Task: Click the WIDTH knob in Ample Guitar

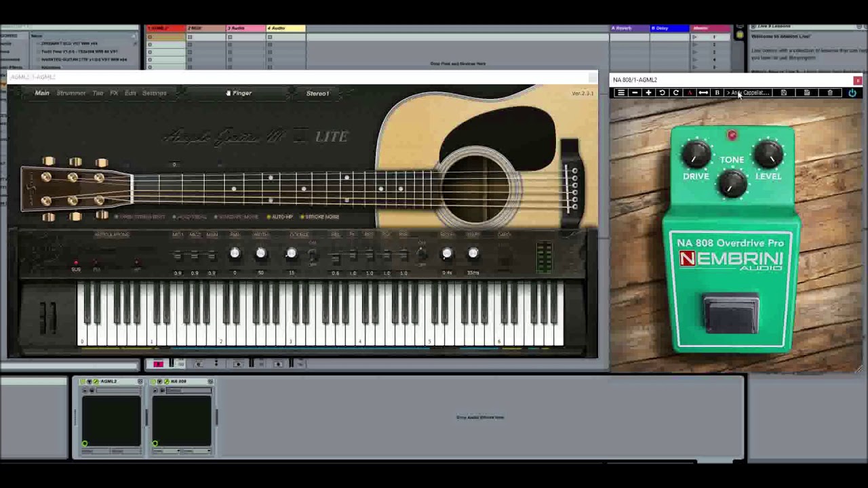Action: click(x=260, y=253)
